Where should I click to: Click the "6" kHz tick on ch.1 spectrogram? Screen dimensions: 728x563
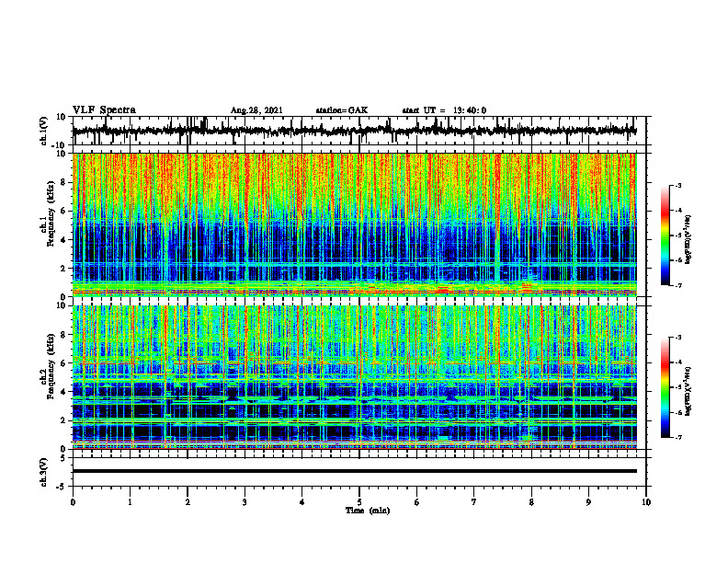pos(64,211)
